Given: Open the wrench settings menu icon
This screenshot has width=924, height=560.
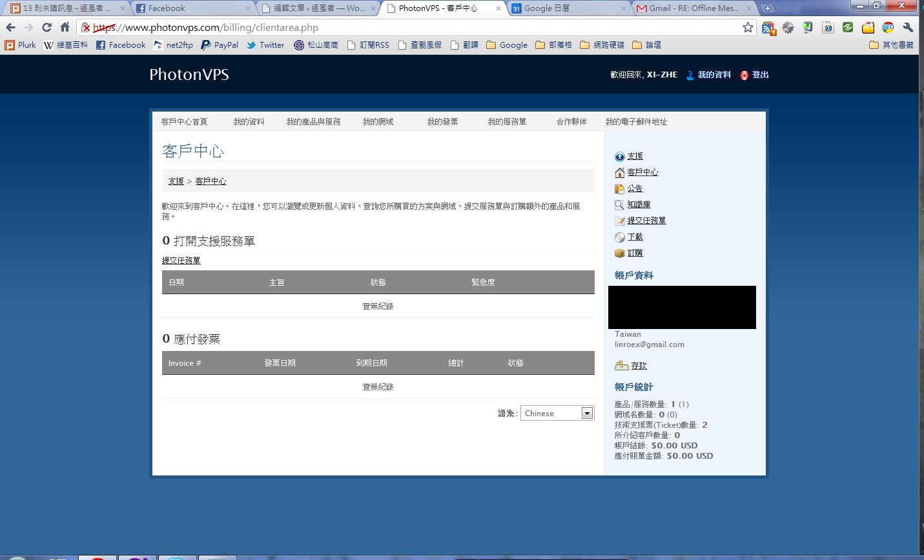Looking at the screenshot, I should (908, 28).
